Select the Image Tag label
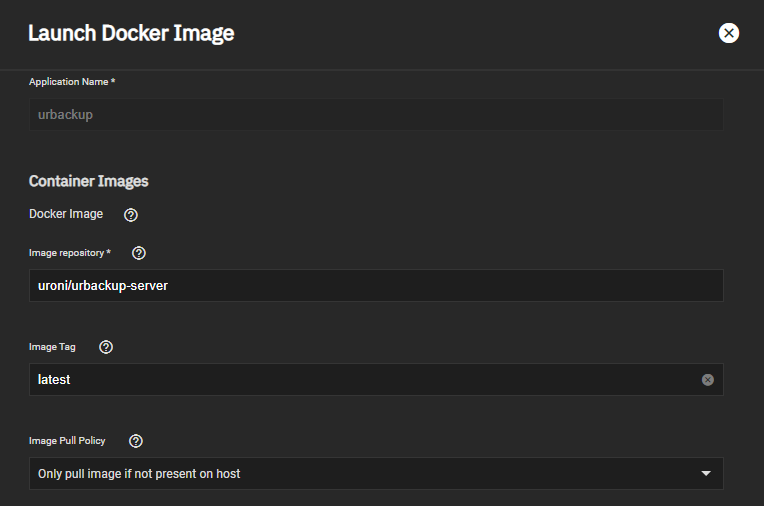 tap(52, 347)
